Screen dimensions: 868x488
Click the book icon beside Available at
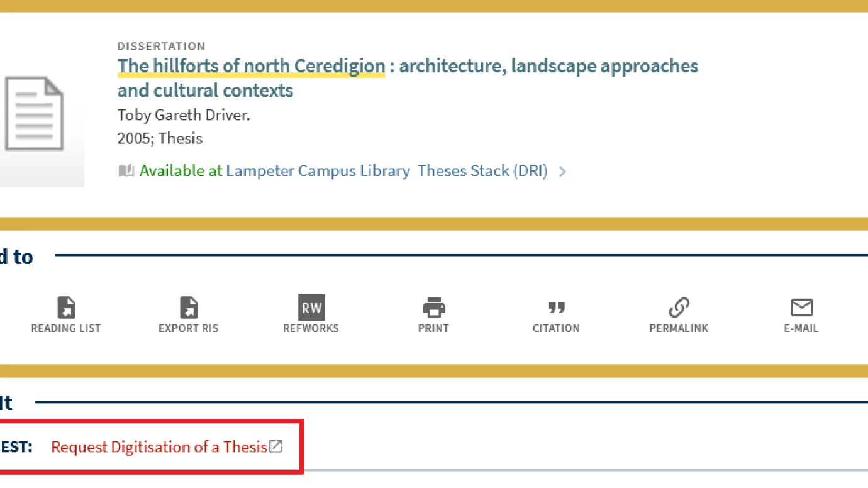(x=126, y=171)
